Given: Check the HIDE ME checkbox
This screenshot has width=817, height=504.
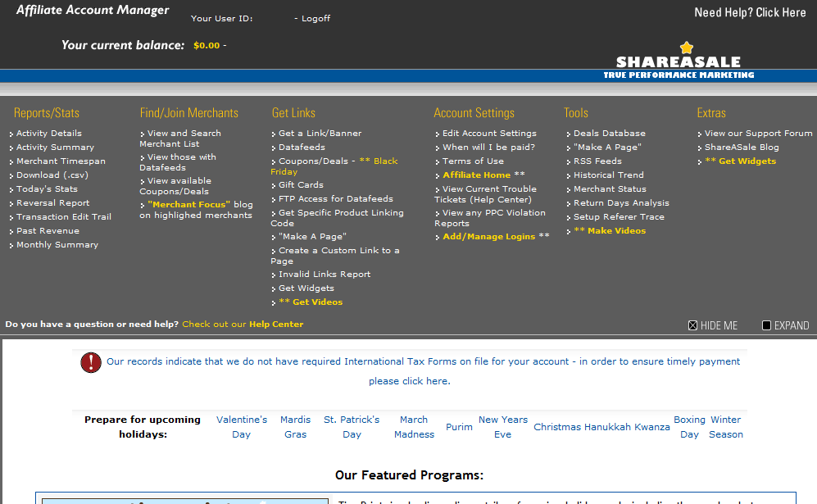Looking at the screenshot, I should click(x=692, y=325).
